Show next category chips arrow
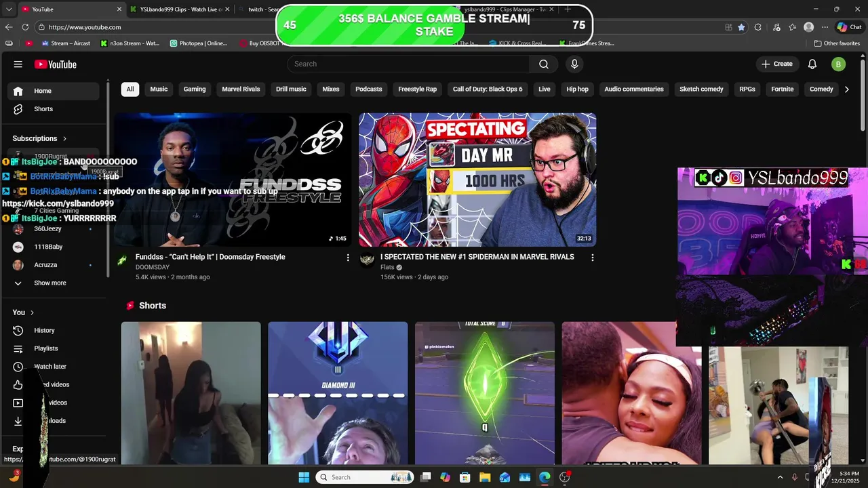The width and height of the screenshot is (868, 488). [846, 89]
